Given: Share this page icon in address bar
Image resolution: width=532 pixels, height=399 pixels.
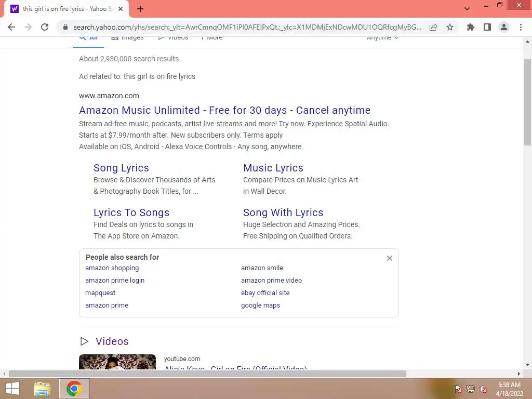Looking at the screenshot, I should 433,27.
